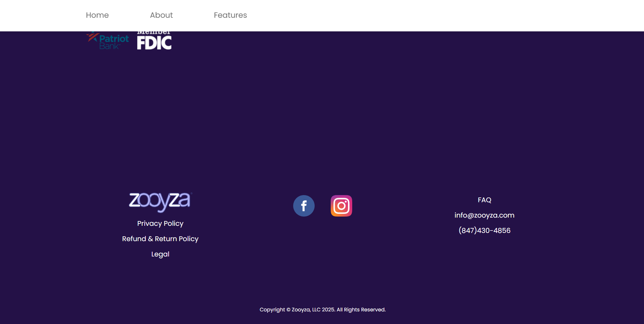This screenshot has width=644, height=324.
Task: Navigate to the Home menu item
Action: pyautogui.click(x=97, y=15)
